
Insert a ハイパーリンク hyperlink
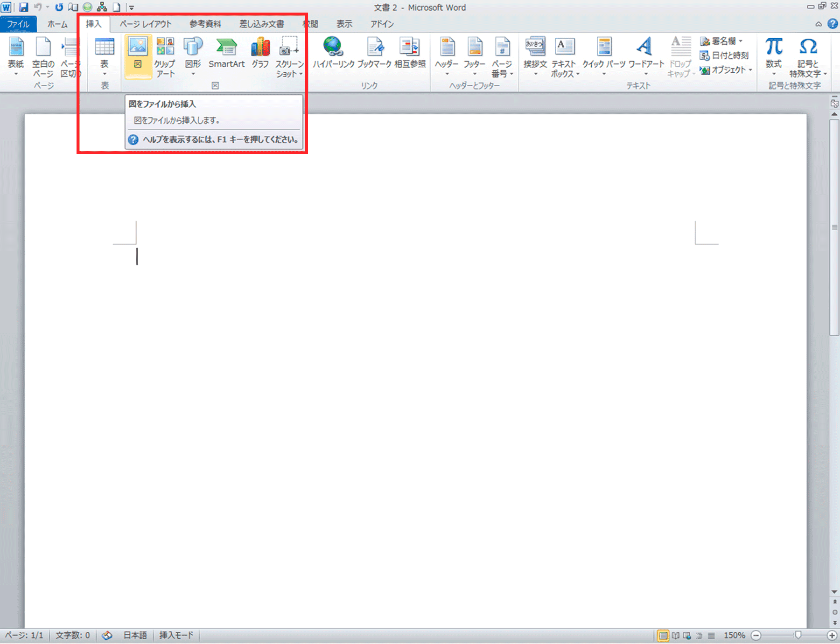tap(333, 54)
